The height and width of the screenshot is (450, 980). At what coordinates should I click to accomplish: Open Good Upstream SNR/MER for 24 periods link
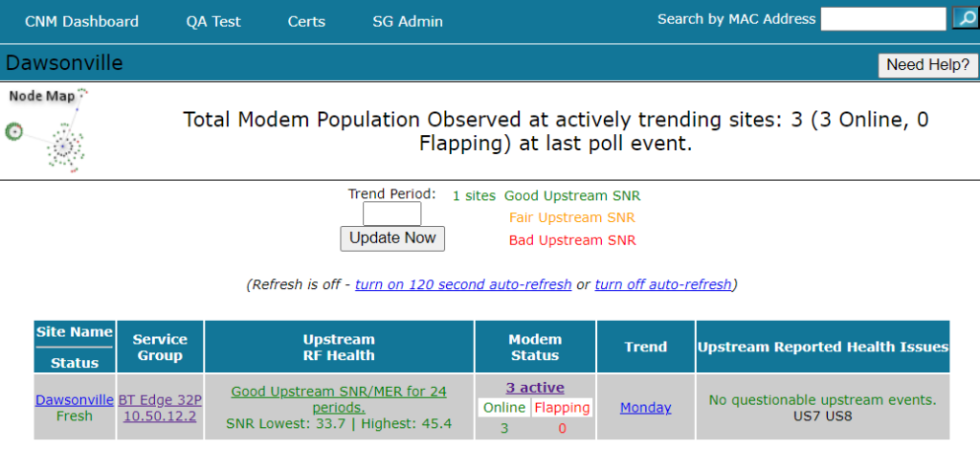pos(339,399)
